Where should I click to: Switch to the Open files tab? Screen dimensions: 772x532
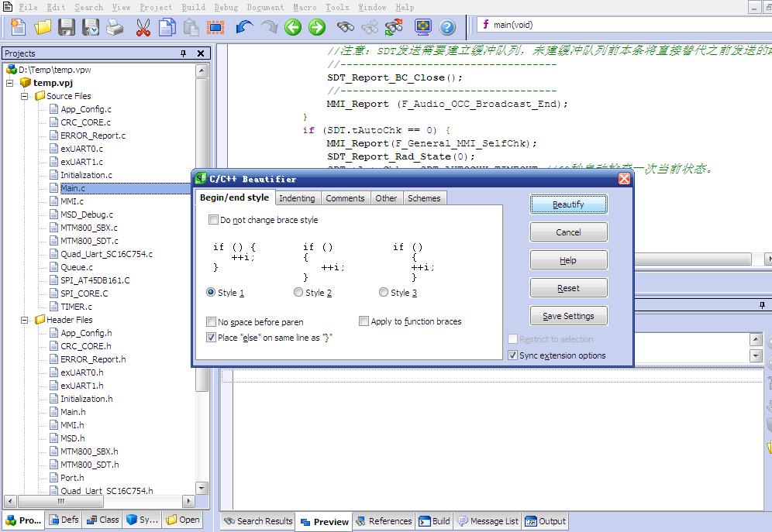183,520
